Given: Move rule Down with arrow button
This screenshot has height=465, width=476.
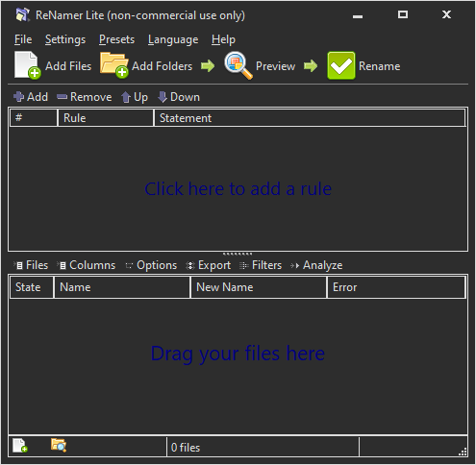Looking at the screenshot, I should 179,97.
